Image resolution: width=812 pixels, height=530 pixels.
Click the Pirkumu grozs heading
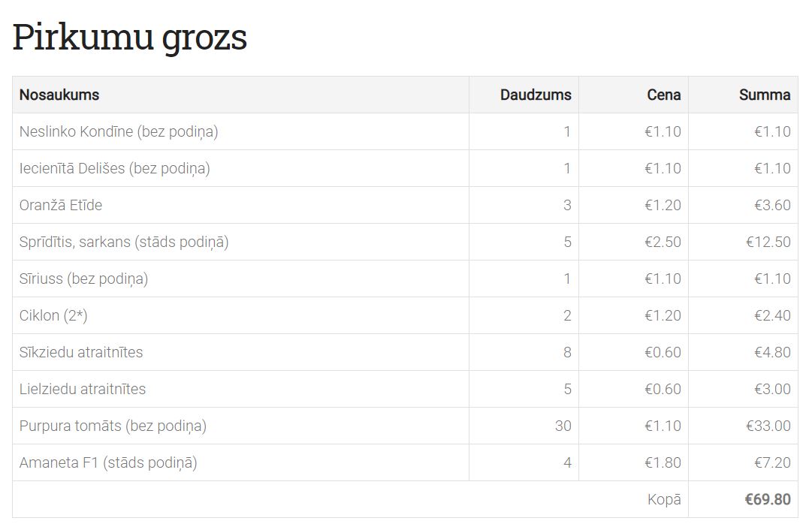click(x=129, y=38)
